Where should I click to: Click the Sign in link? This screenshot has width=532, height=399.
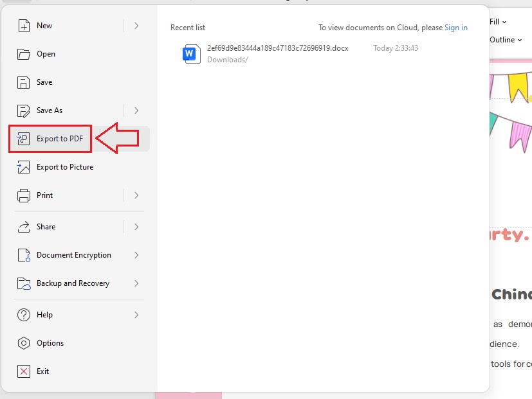(x=455, y=28)
